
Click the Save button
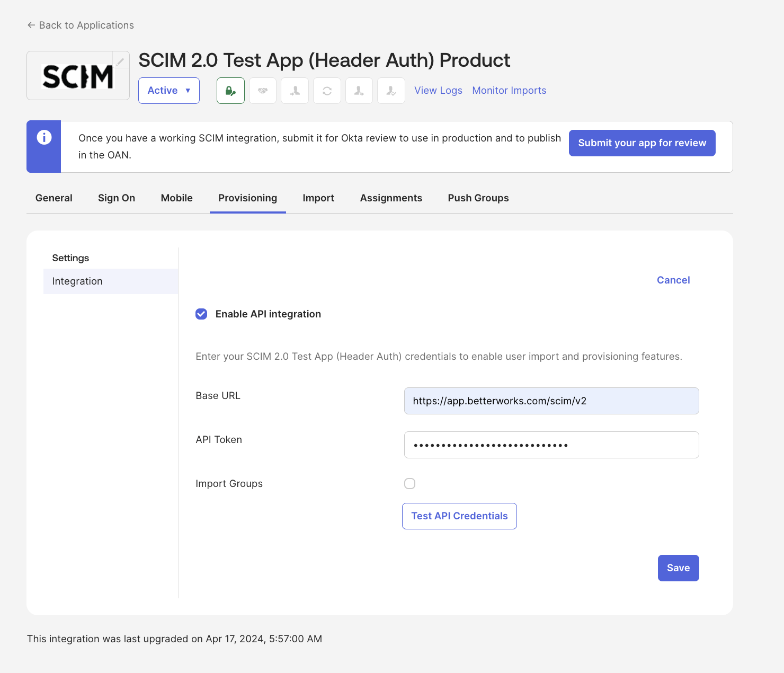pos(678,568)
